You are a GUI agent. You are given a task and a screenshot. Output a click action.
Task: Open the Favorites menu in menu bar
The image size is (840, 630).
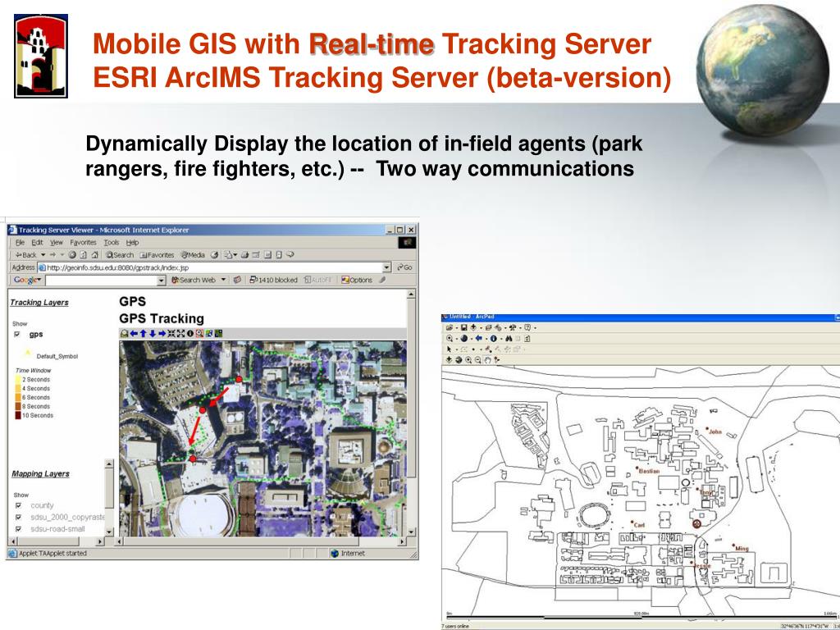coord(83,243)
